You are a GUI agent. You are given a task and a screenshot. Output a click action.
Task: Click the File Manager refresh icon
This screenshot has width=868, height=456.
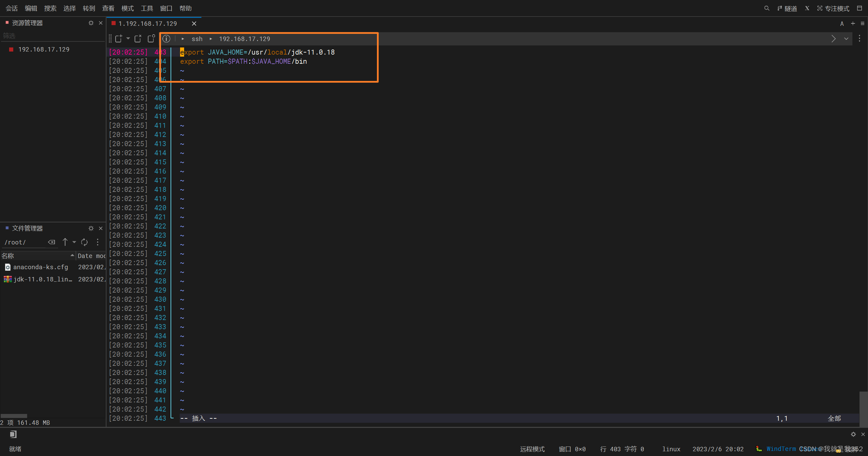point(84,242)
